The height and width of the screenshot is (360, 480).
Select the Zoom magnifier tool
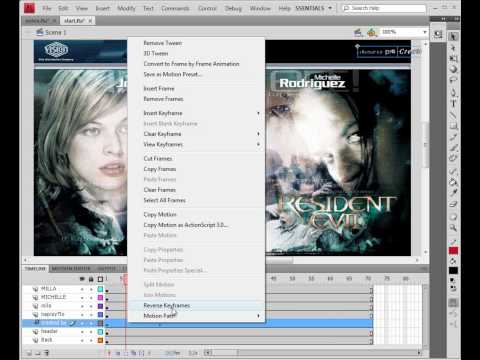(x=453, y=228)
